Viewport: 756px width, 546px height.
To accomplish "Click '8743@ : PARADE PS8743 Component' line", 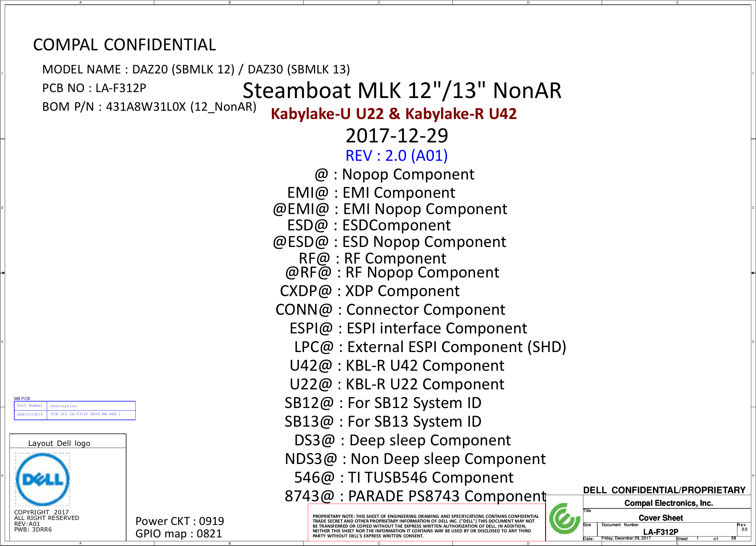I will coord(415,496).
